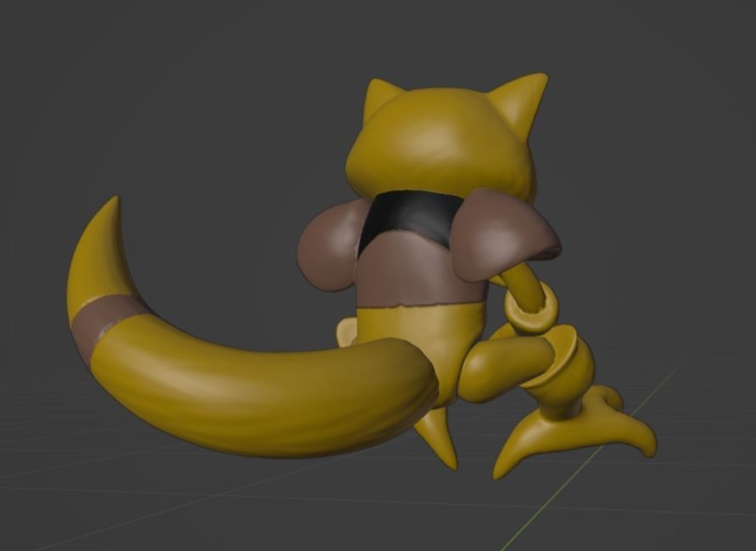Select the black band on the back
The image size is (756, 551).
[411, 218]
